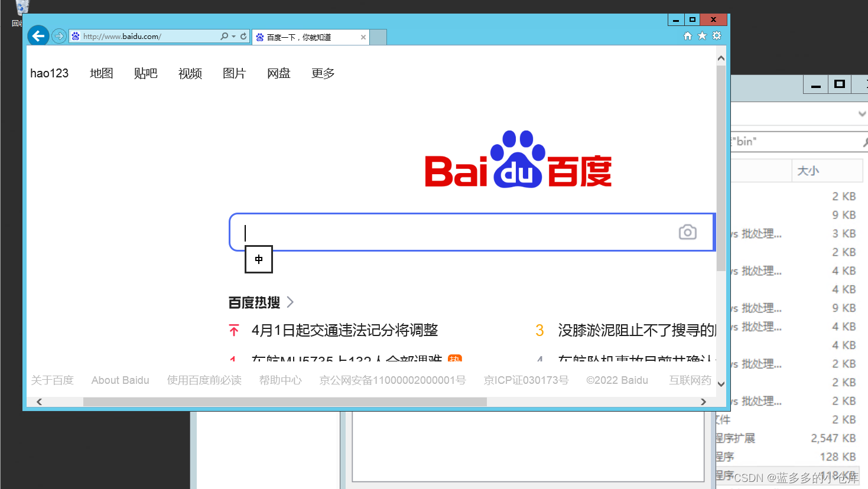Open the 视频 link
This screenshot has height=489, width=868.
190,73
